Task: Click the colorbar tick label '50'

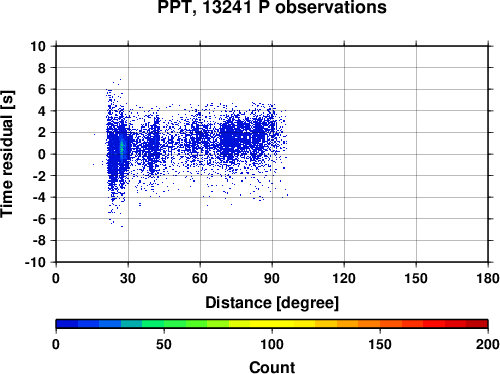Action: (x=164, y=344)
